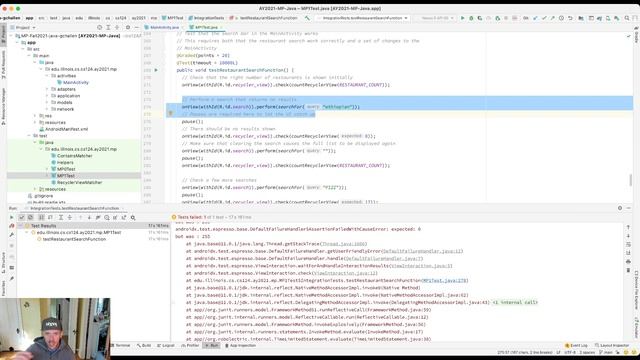The width and height of the screenshot is (640, 360).
Task: Toggle show ignored tests button
Action: pyautogui.click(x=31, y=218)
